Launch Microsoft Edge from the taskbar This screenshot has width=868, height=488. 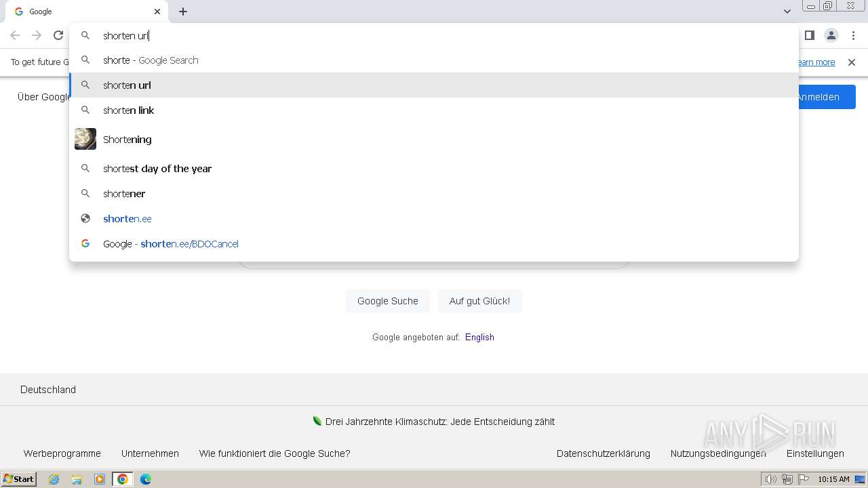click(x=146, y=479)
